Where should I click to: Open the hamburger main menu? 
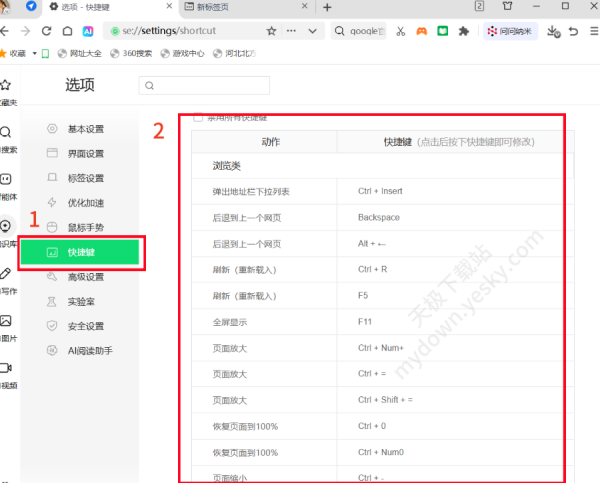[x=591, y=31]
